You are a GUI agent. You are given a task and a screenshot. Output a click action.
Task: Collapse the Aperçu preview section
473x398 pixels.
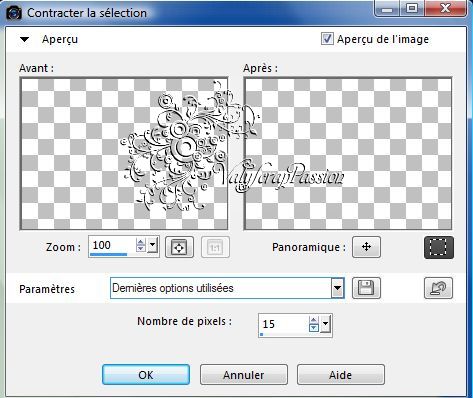click(x=24, y=39)
